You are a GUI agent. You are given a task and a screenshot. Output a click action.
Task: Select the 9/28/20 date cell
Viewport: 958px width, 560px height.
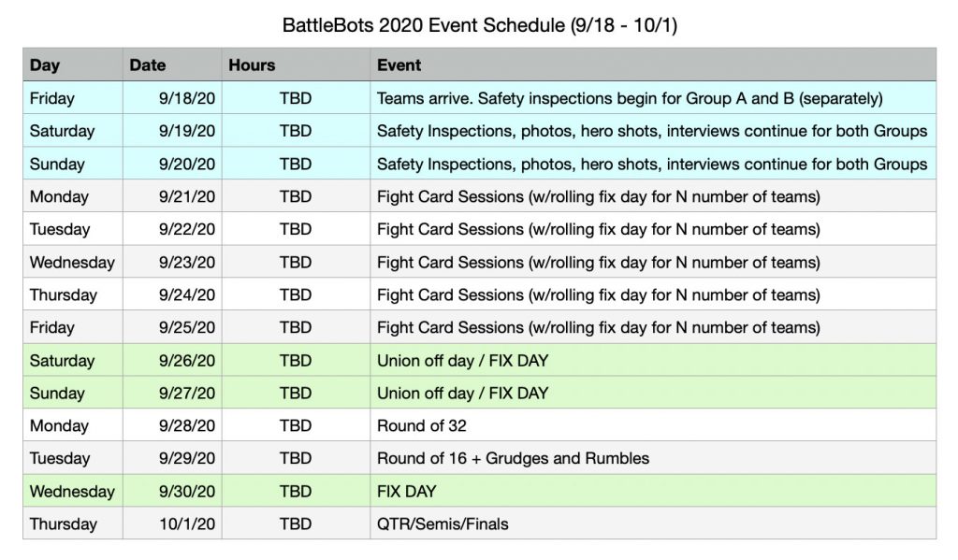coord(191,425)
